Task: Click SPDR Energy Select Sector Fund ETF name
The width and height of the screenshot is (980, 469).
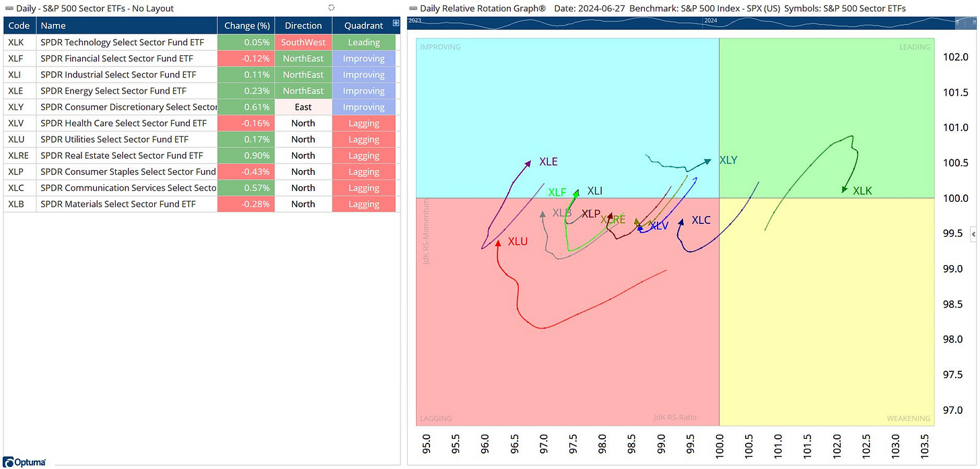Action: pos(113,91)
